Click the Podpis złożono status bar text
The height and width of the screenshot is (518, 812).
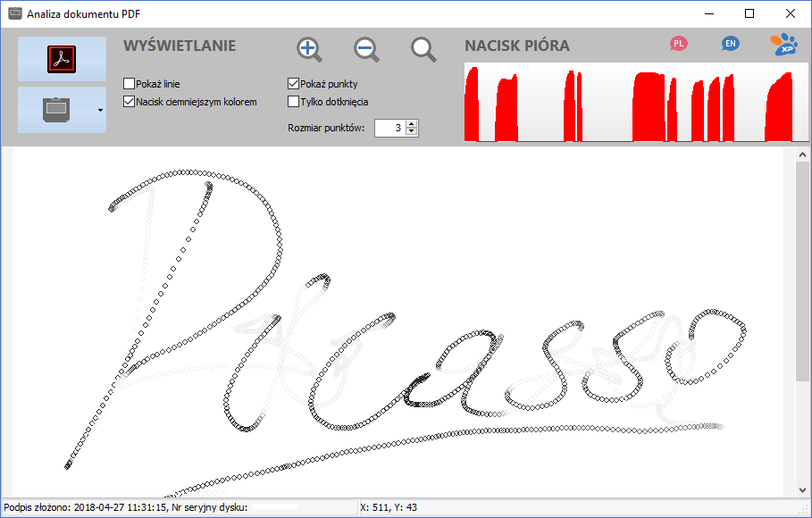coord(125,507)
